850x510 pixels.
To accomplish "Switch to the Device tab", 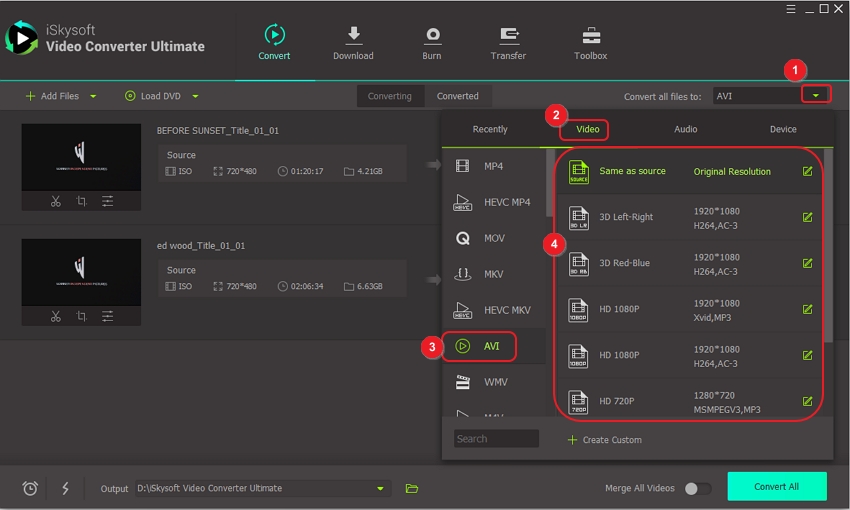I will click(783, 129).
